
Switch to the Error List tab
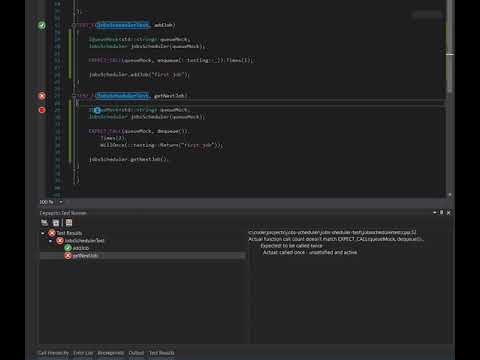tap(83, 353)
